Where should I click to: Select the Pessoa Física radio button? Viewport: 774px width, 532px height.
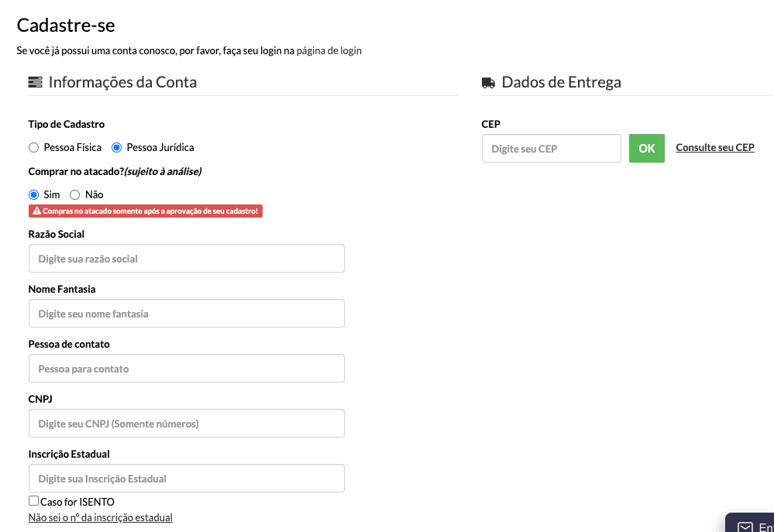tap(33, 148)
